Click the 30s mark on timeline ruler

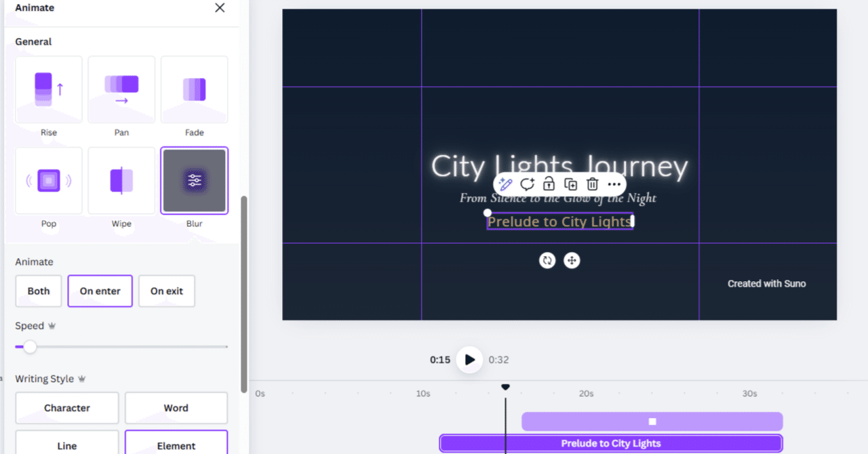click(x=749, y=394)
